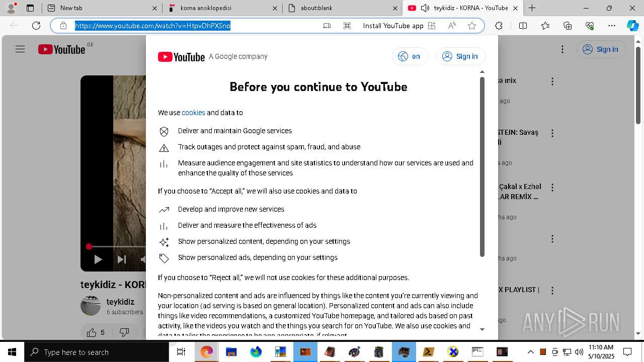
Task: Switch to the about:blank tab
Action: coord(342,8)
